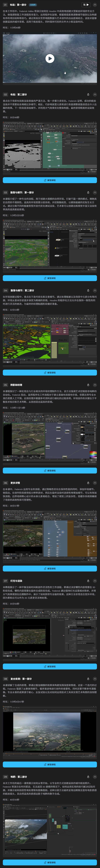Viewport: 100px width, 868px height.
Task: Click 解锁课程 button under 布局：第二部分
Action: coord(50,180)
